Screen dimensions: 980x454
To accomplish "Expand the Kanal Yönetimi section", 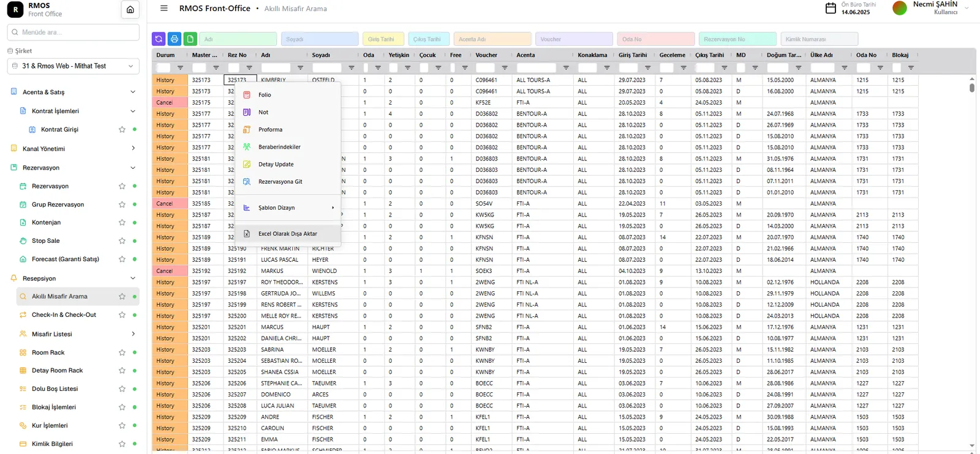I will (133, 149).
